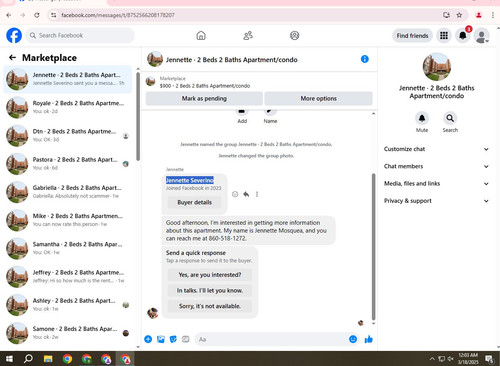The width and height of the screenshot is (500, 366).
Task: Open Jeffrey conversation
Action: (x=68, y=277)
